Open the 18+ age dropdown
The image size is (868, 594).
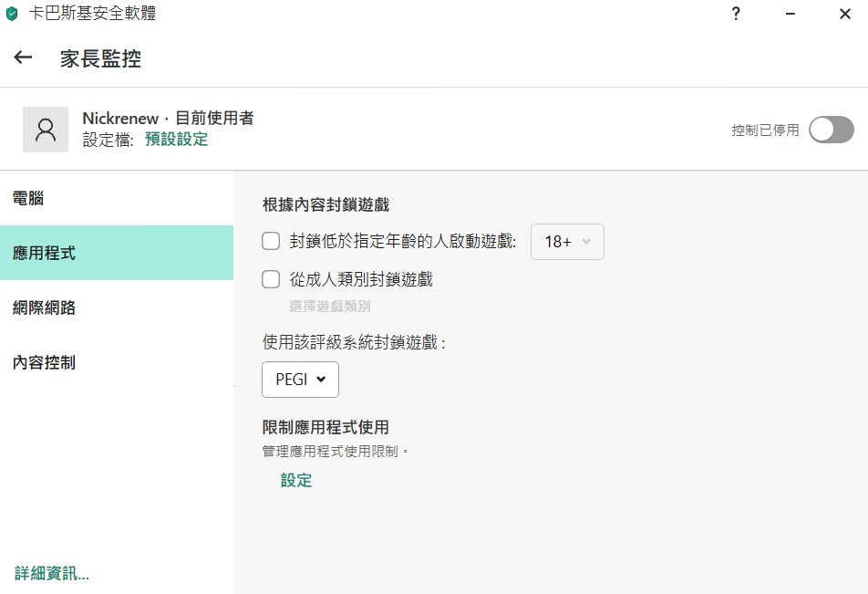click(567, 242)
